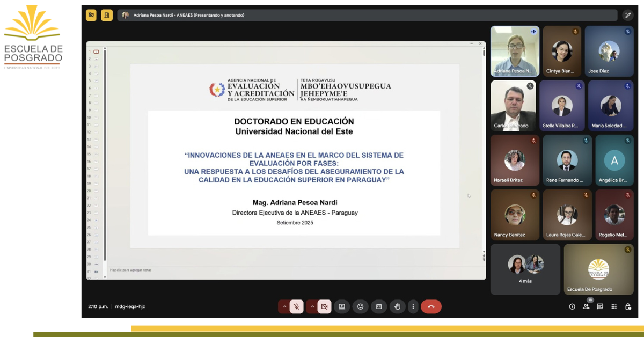Image resolution: width=644 pixels, height=337 pixels.
Task: Click the annotation pen icon at top right
Action: [628, 15]
